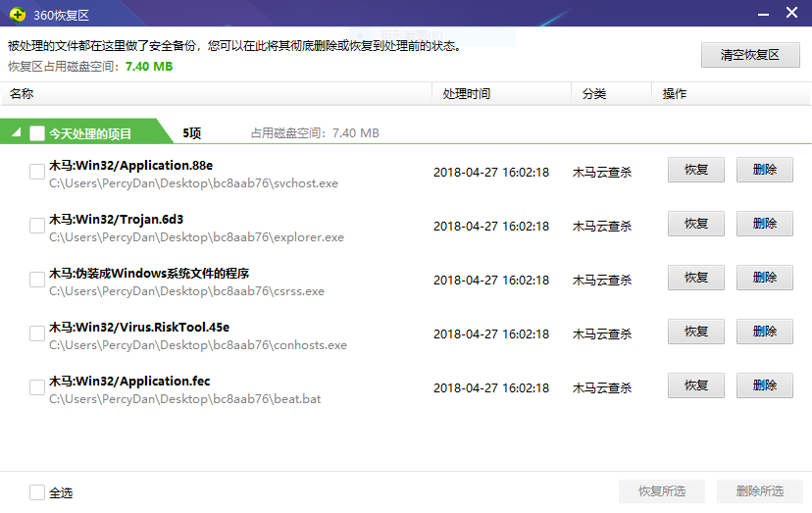Click the 5项 item count label
Screen dimensions: 812x513
click(191, 133)
